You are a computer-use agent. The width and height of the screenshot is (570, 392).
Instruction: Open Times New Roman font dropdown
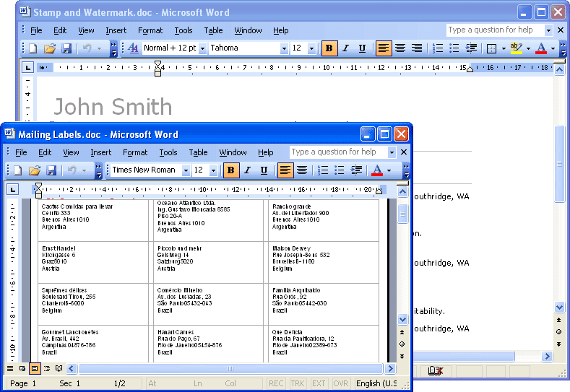click(x=186, y=170)
